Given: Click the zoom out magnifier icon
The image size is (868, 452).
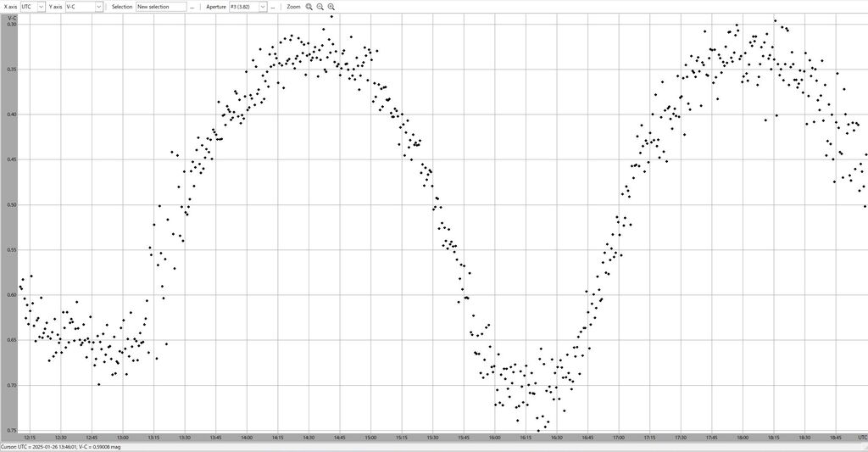Looking at the screenshot, I should tap(320, 7).
